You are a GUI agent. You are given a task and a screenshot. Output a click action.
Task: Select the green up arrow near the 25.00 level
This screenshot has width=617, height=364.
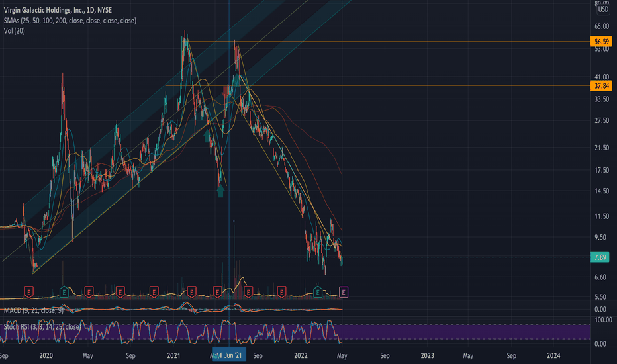[x=207, y=136]
